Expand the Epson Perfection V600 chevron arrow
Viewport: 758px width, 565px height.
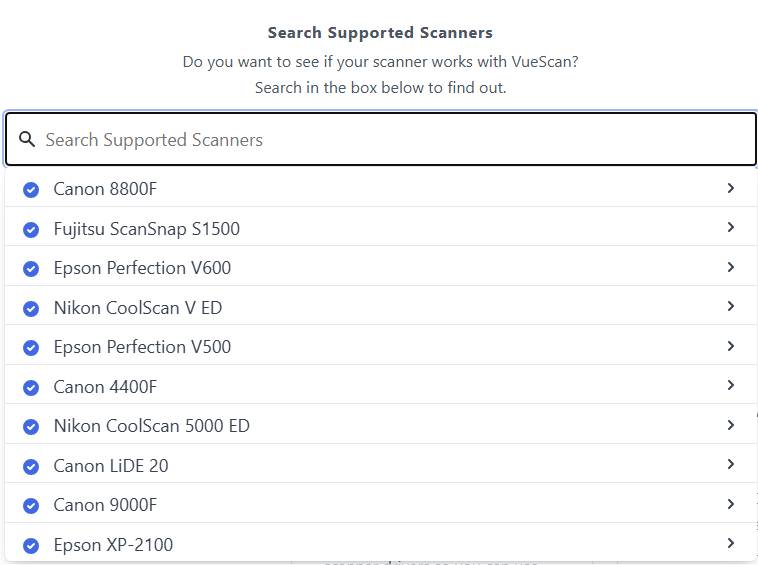click(x=731, y=267)
